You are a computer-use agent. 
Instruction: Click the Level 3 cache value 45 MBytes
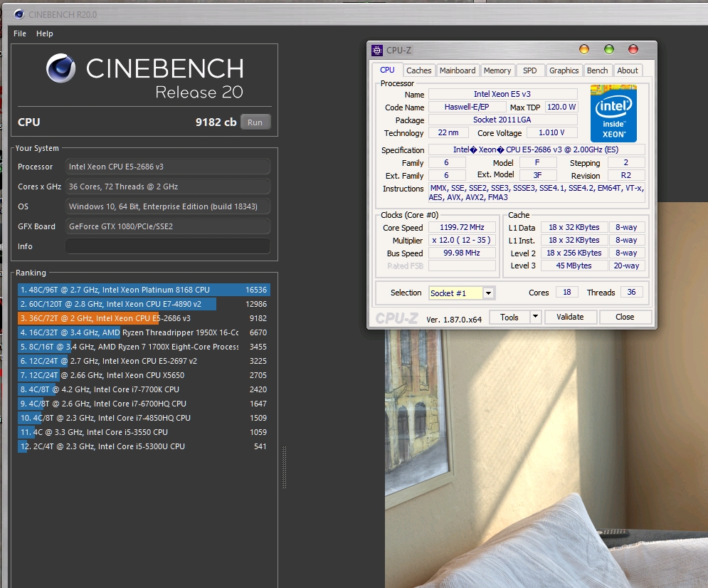[574, 266]
